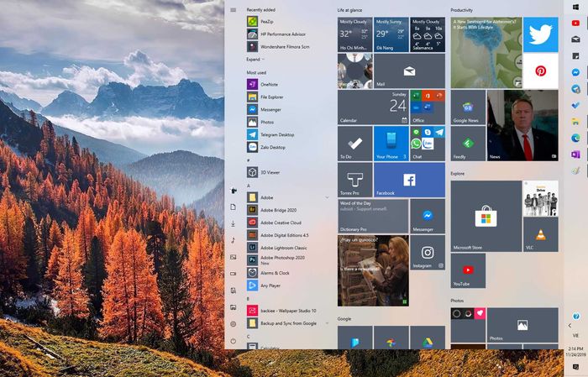588x377 pixels.
Task: Click the Twitter tile
Action: (540, 34)
